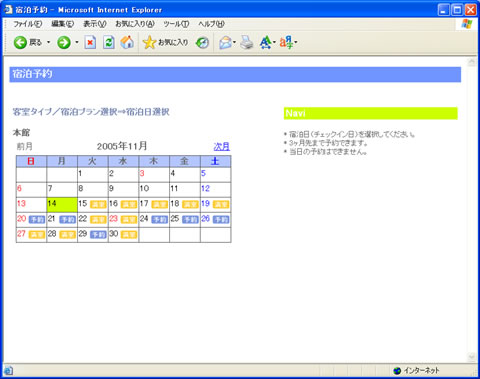The height and width of the screenshot is (379, 480).
Task: Click the text size A icon
Action: (266, 42)
